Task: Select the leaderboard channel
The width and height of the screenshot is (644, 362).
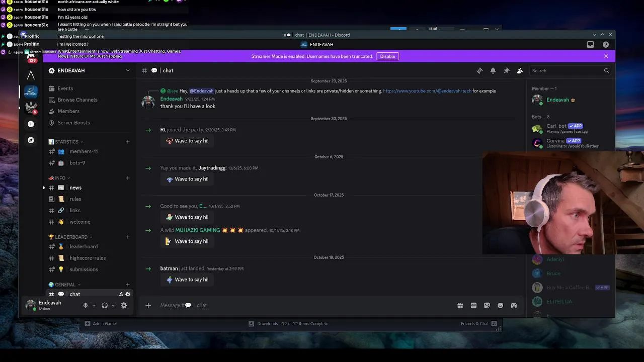Action: (89, 246)
